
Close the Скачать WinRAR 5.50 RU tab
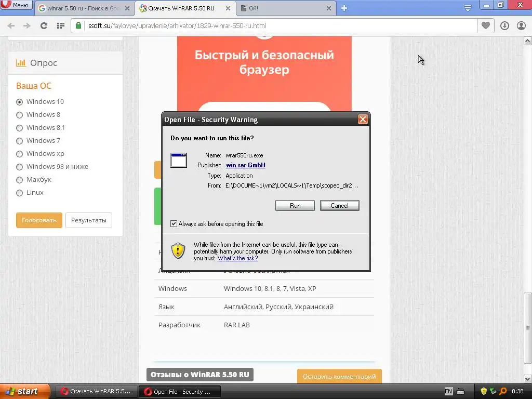(228, 8)
